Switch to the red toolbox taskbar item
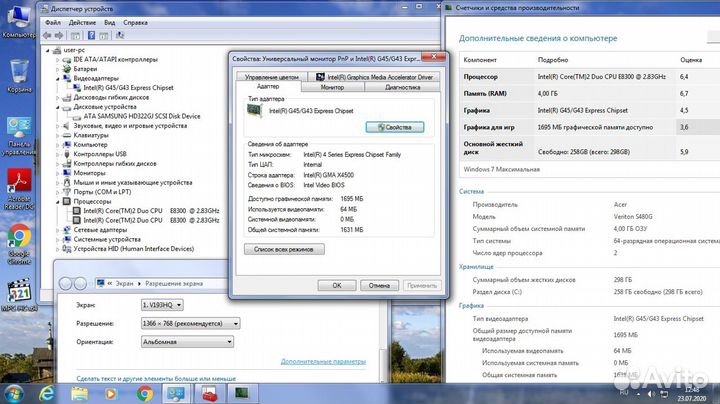This screenshot has width=720, height=404. [x=209, y=394]
